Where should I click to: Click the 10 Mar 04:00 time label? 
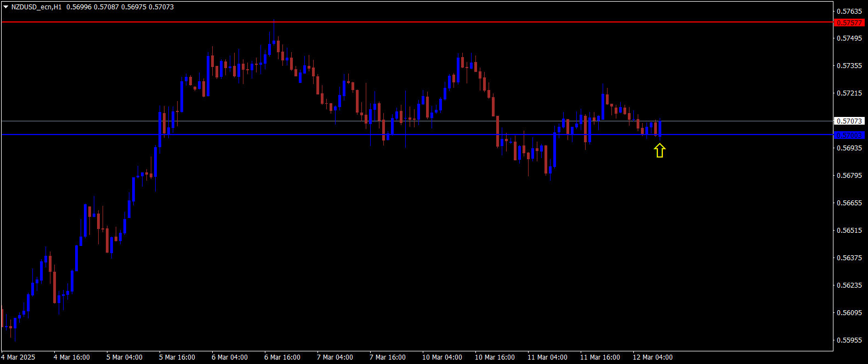pyautogui.click(x=442, y=357)
